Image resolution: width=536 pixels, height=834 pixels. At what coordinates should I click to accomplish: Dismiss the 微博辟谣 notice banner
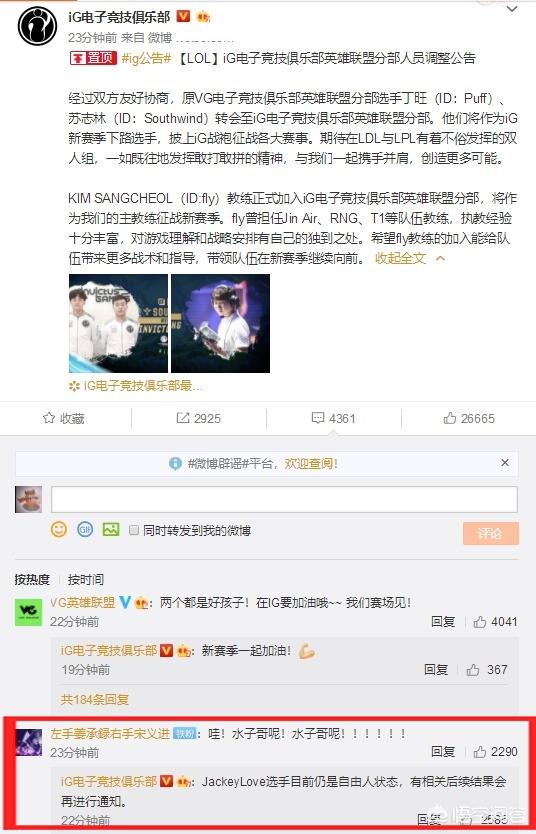[x=505, y=463]
